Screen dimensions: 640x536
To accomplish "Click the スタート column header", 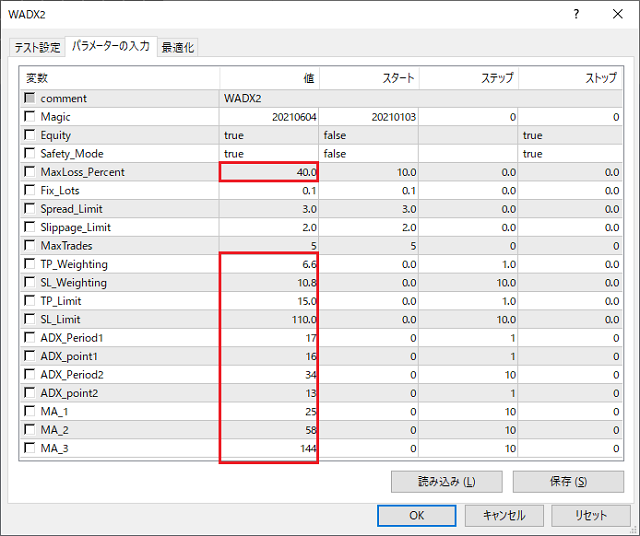I will tap(369, 78).
